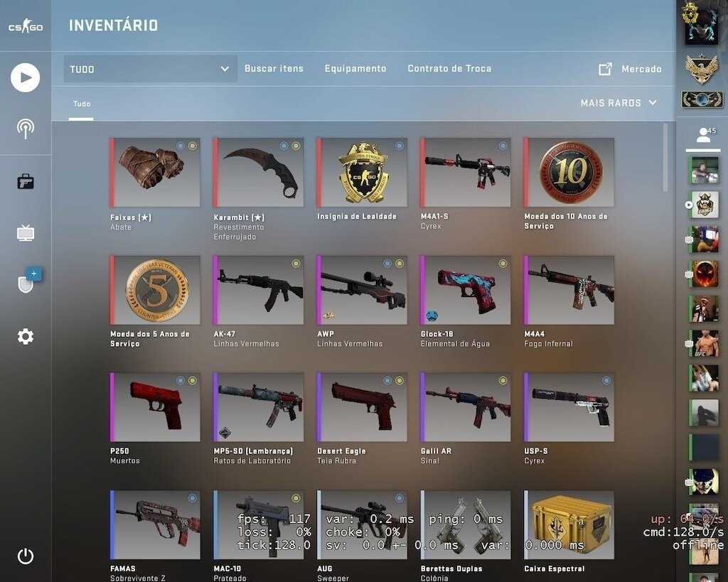
Task: Click the Buscar itens link
Action: [x=274, y=69]
